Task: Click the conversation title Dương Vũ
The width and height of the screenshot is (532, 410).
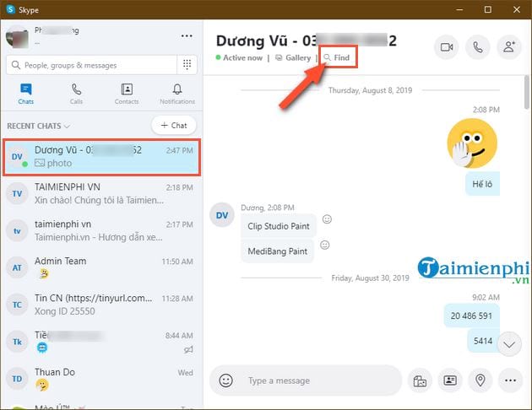Action: click(307, 40)
